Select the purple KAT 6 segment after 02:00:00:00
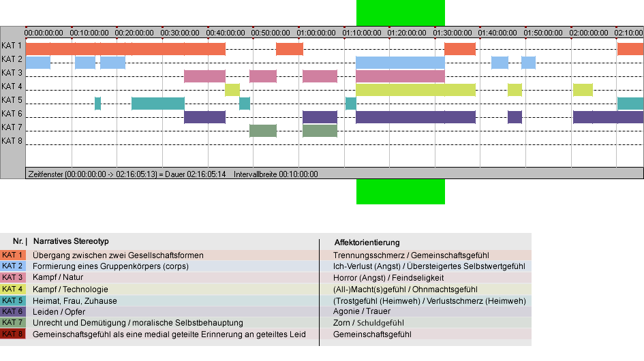The image size is (644, 361). coord(609,117)
